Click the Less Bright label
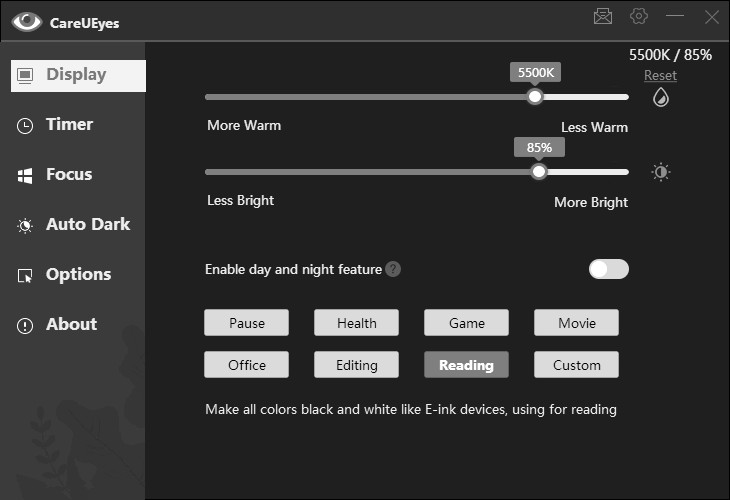Screen dimensions: 730x500 coord(240,200)
